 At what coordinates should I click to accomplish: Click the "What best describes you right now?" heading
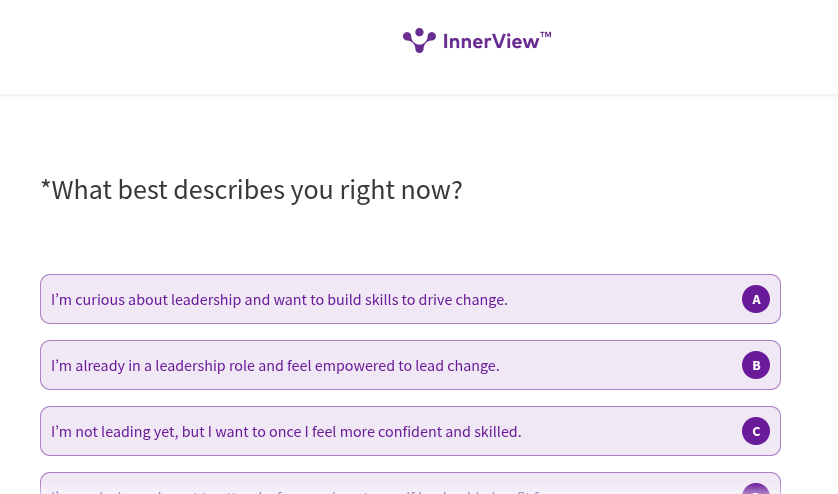[x=252, y=189]
